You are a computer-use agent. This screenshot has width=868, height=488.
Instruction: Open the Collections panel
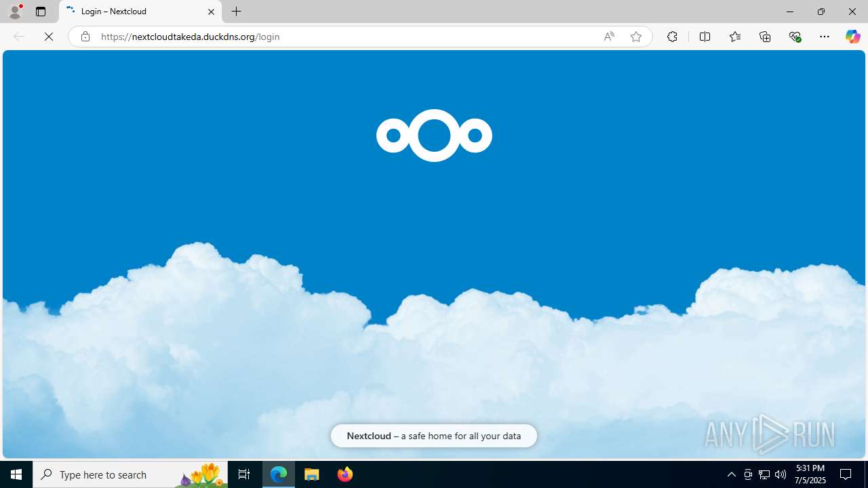coord(765,37)
